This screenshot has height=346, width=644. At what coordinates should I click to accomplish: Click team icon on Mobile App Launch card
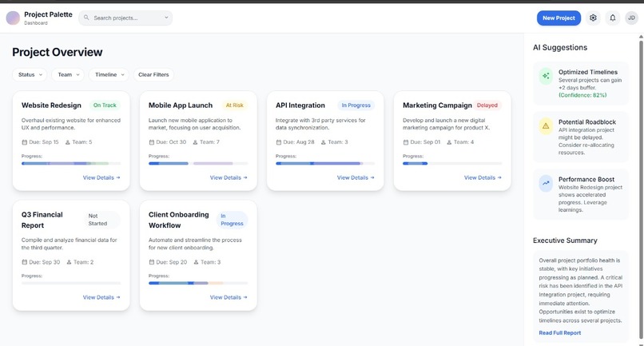(196, 142)
